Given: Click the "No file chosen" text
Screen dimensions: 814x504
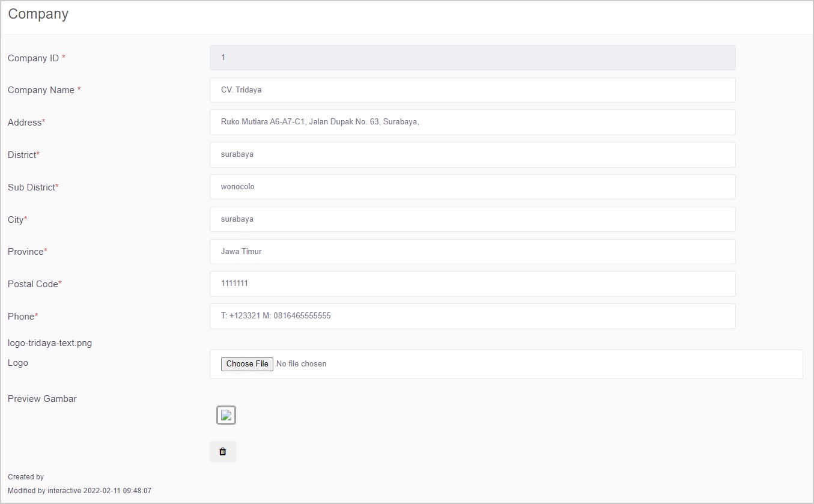Looking at the screenshot, I should coord(301,364).
